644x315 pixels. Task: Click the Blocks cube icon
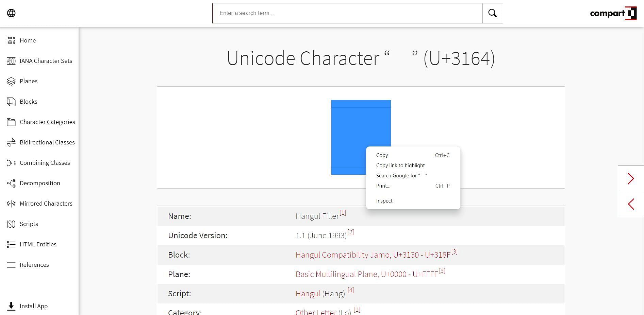pos(11,102)
